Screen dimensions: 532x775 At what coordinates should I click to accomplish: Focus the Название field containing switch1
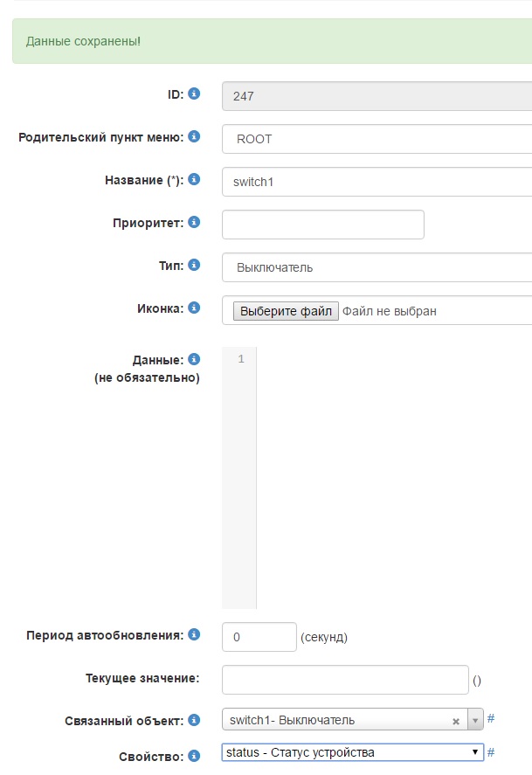click(377, 182)
